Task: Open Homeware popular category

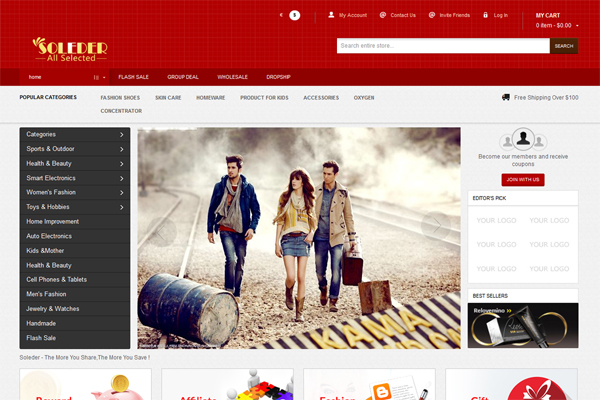Action: click(210, 98)
